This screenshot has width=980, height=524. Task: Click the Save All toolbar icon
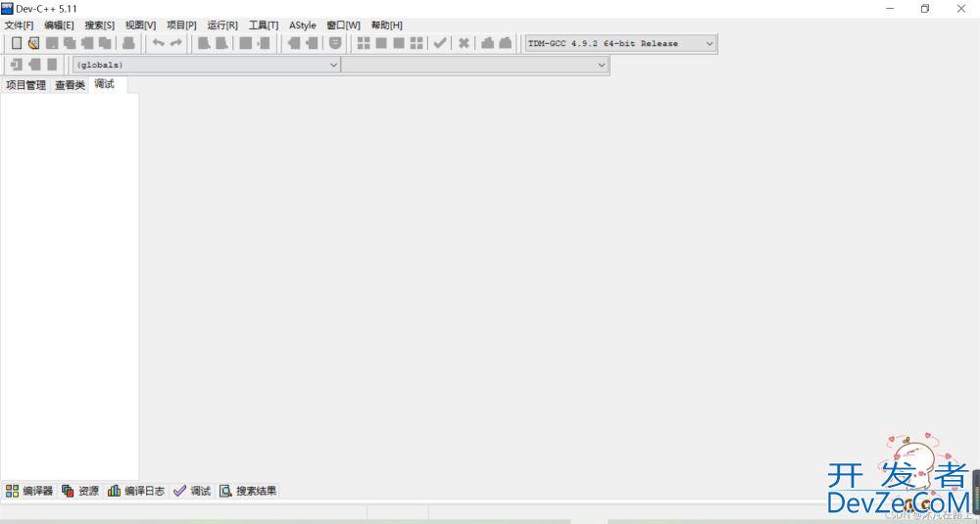[70, 43]
